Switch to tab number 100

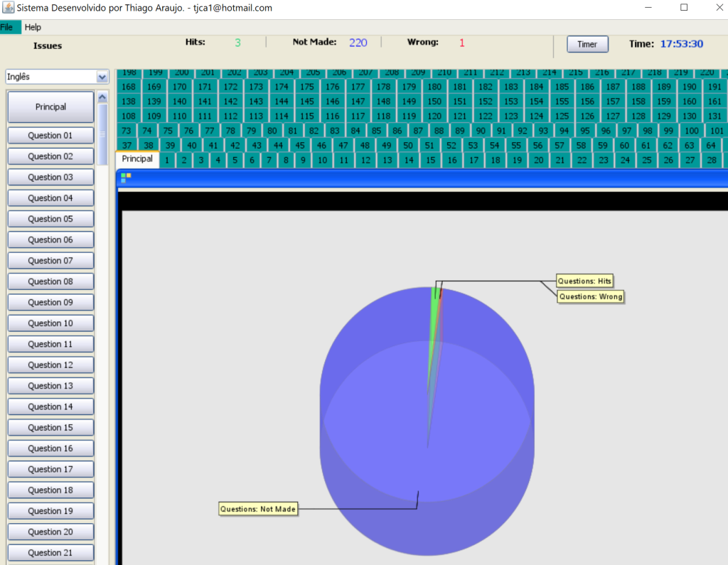(692, 131)
